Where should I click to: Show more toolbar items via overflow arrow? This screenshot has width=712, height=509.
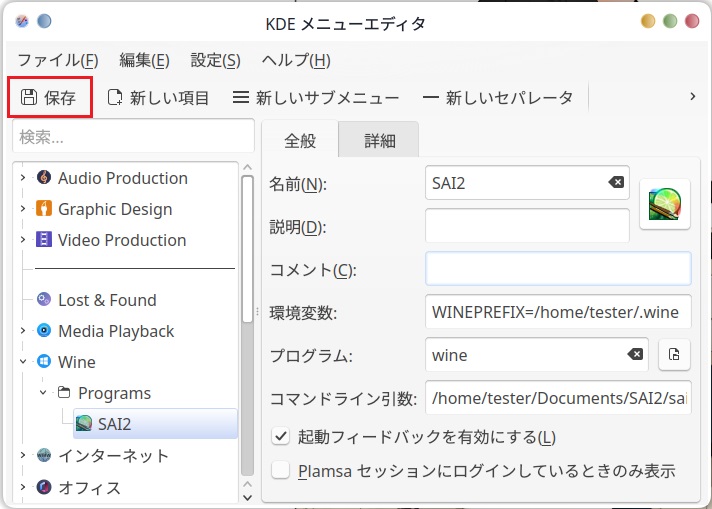[x=693, y=97]
